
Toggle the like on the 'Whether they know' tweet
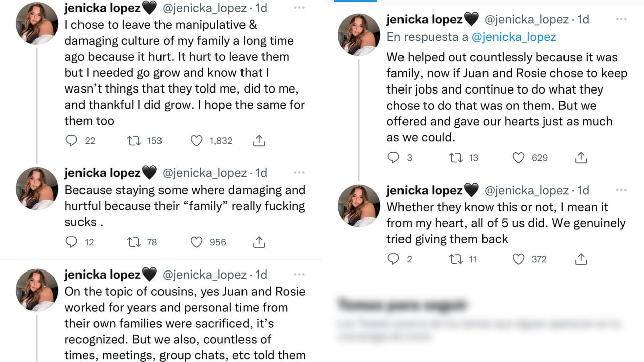tap(518, 259)
